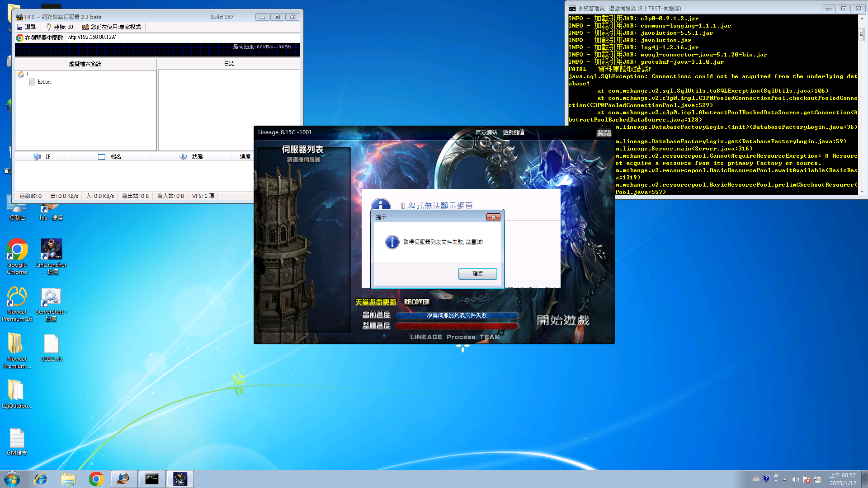Click the IP column header in HFS
This screenshot has height=488, width=868.
pos(42,157)
